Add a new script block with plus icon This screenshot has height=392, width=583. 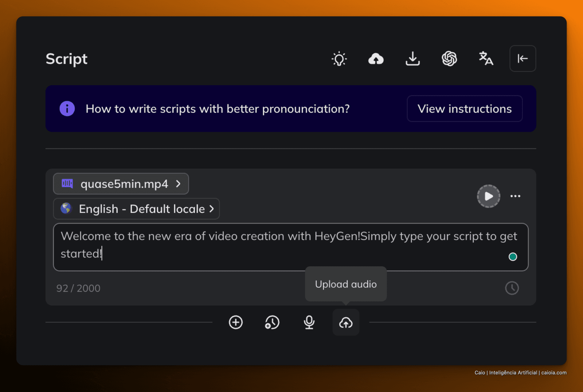point(236,322)
